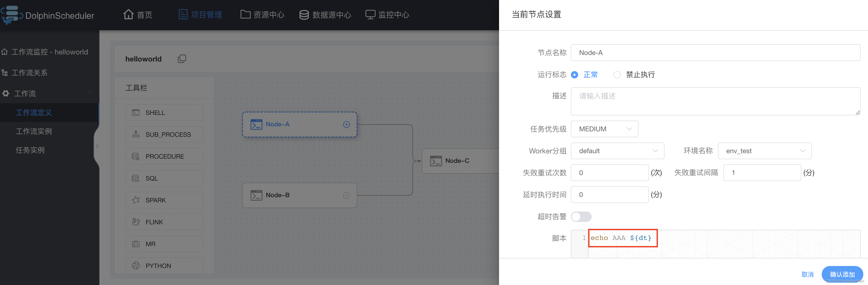Click the 描述 textarea
Screen dimensions: 868x285
pyautogui.click(x=715, y=101)
